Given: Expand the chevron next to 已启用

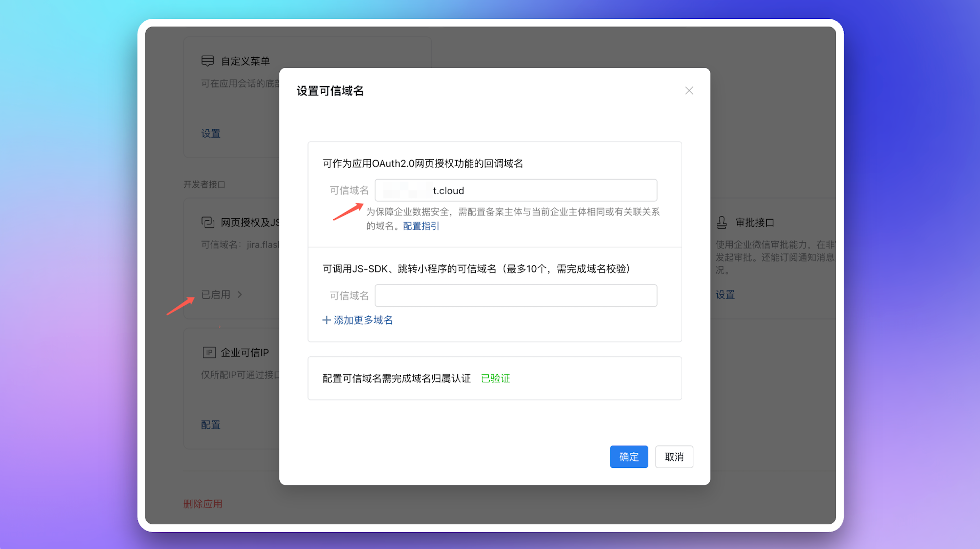Looking at the screenshot, I should click(x=240, y=294).
